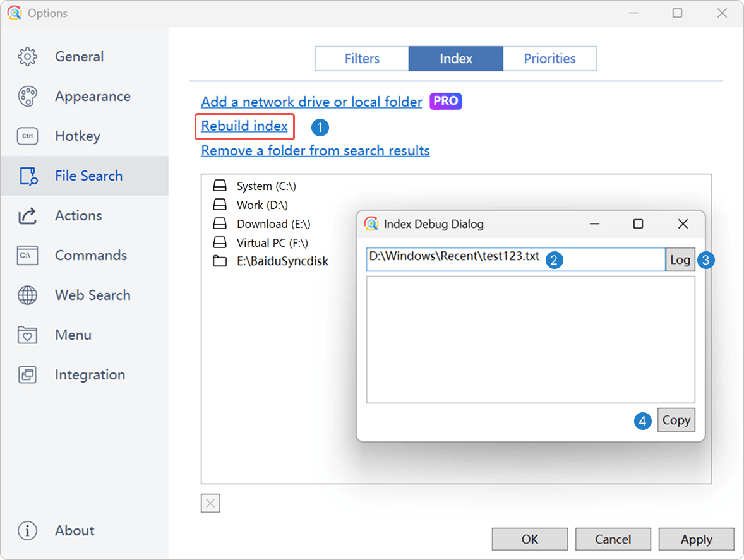Open the Actions settings page

[85, 216]
